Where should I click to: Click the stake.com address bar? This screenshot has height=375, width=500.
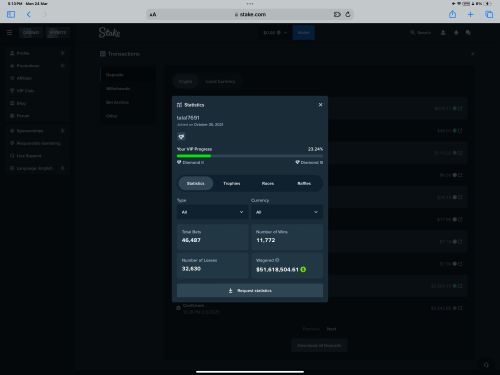[x=250, y=14]
